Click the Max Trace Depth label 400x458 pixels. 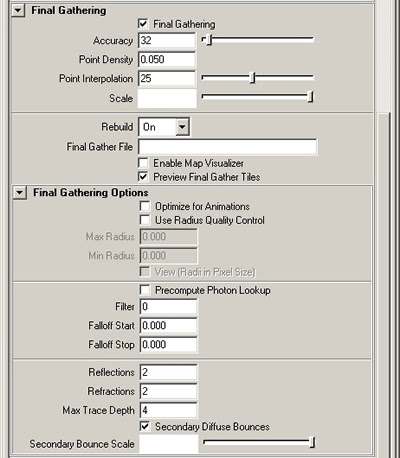pos(99,410)
